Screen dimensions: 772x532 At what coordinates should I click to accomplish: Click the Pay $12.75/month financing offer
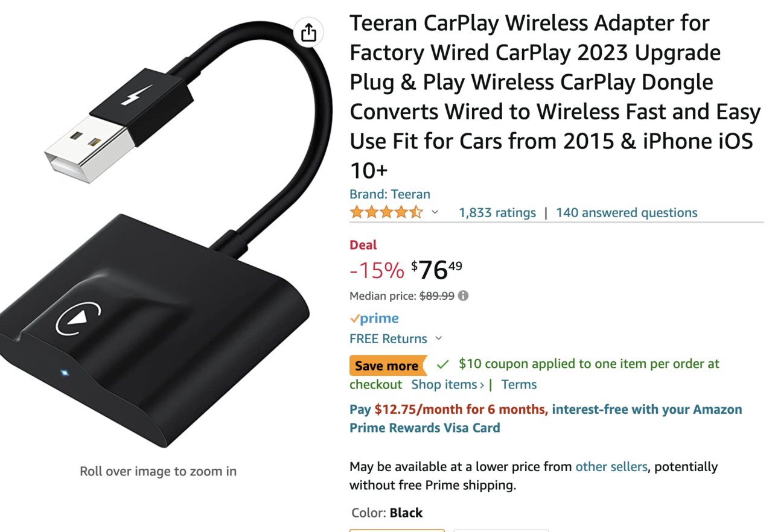pos(546,419)
